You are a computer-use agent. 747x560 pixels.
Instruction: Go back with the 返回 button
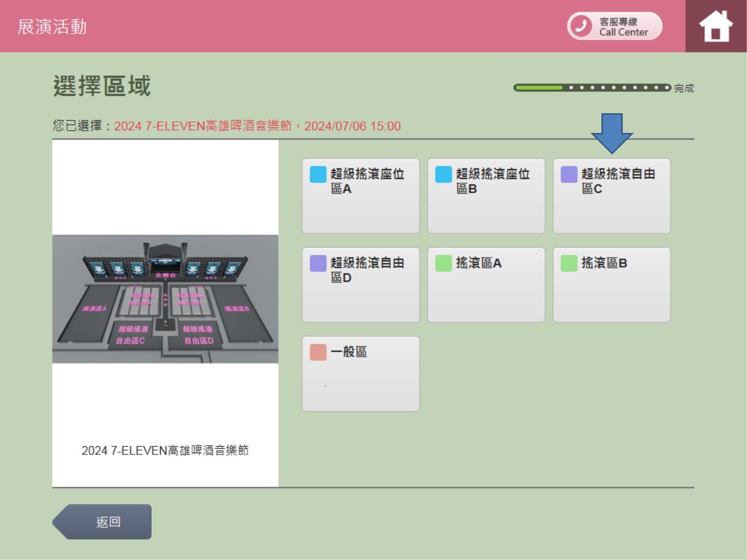pyautogui.click(x=102, y=522)
